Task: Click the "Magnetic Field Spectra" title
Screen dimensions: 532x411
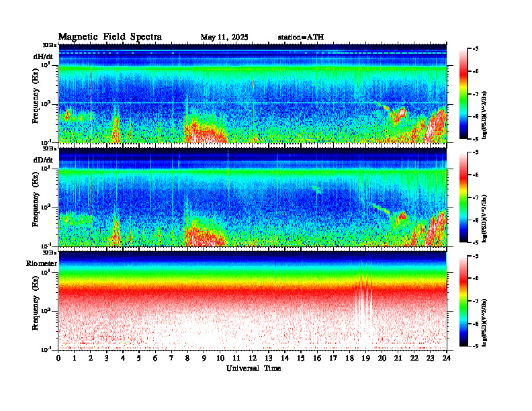Action: (x=110, y=37)
